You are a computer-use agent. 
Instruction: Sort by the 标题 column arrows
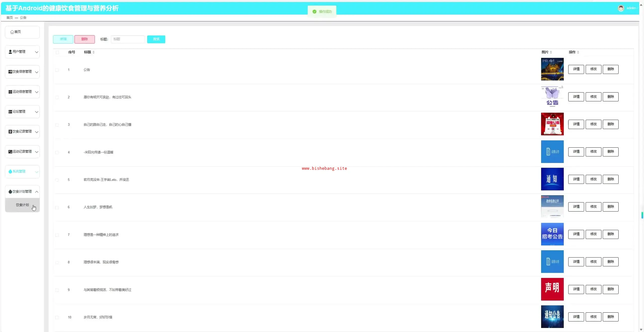point(94,52)
